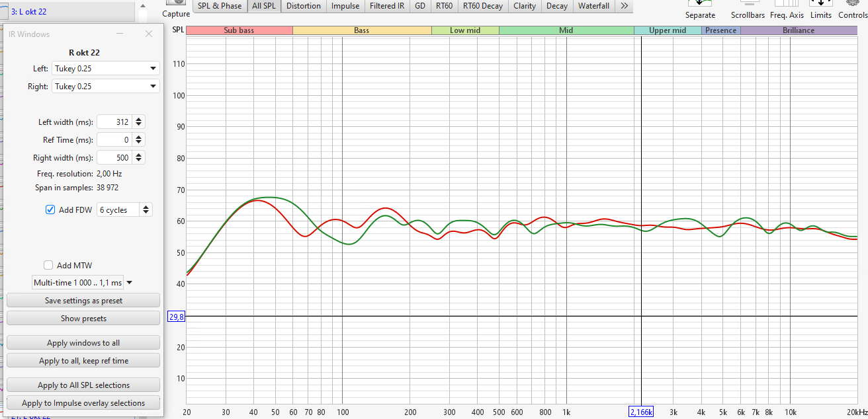Select measurement 3: L okt 22
The image size is (868, 419).
[73, 11]
